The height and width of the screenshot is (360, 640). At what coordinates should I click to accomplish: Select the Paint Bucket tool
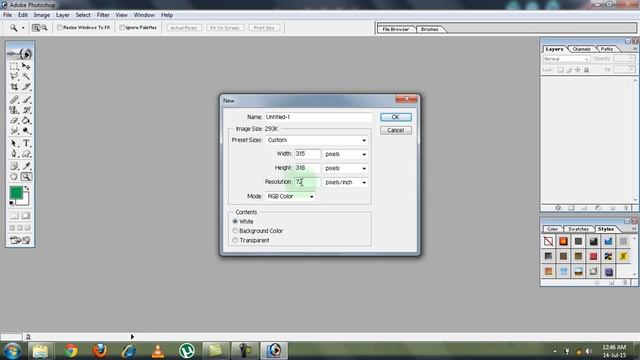26,120
